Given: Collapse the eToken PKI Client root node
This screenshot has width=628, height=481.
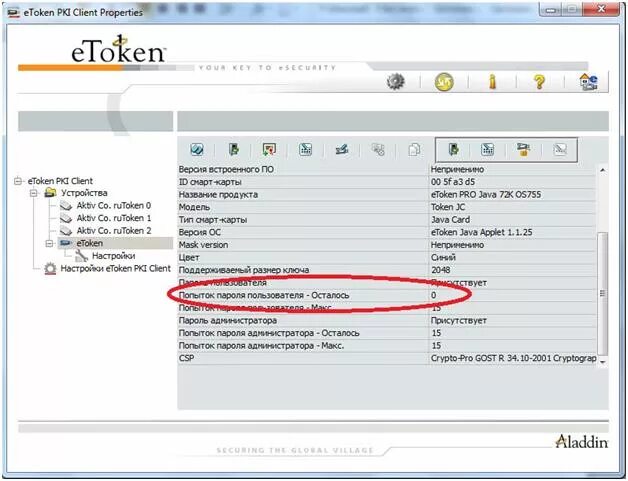Looking at the screenshot, I should pos(18,181).
